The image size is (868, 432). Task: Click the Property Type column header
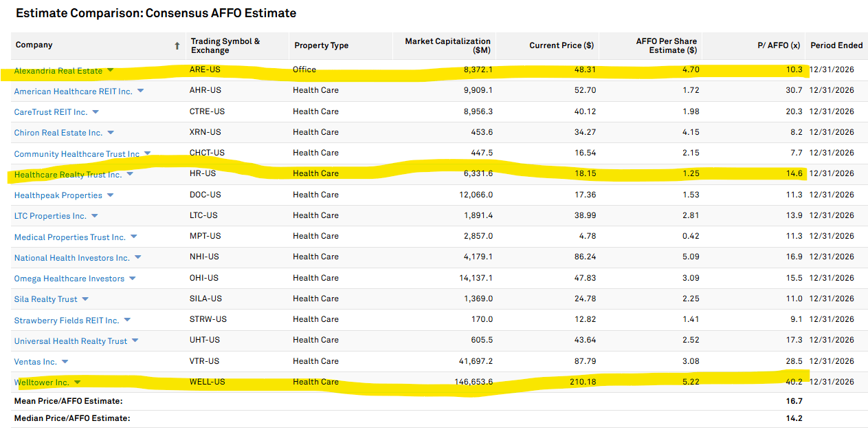[321, 45]
